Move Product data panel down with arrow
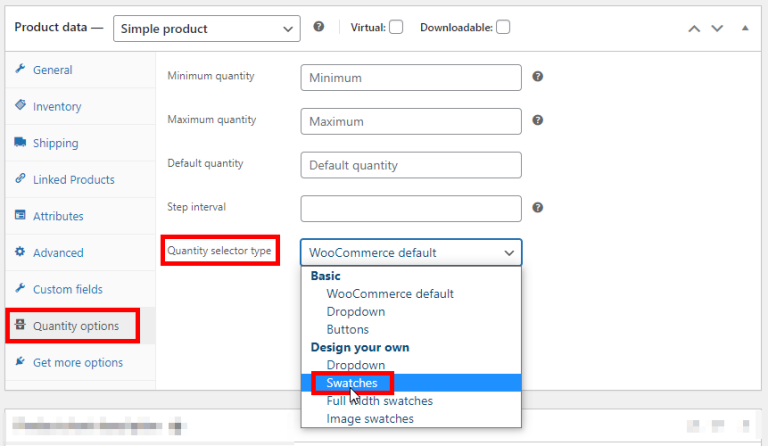This screenshot has width=768, height=446. coord(717,28)
